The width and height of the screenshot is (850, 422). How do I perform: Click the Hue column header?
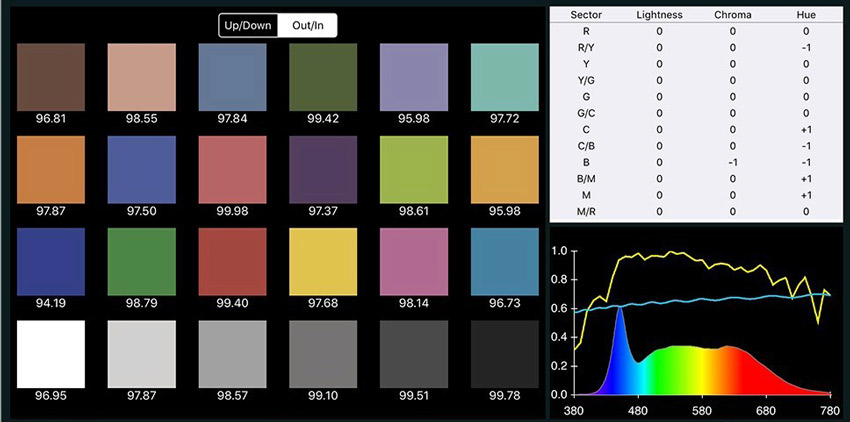(805, 14)
